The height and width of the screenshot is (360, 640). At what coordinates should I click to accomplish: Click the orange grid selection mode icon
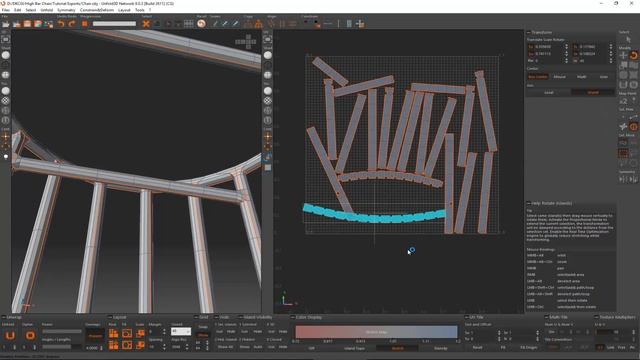coord(623,153)
